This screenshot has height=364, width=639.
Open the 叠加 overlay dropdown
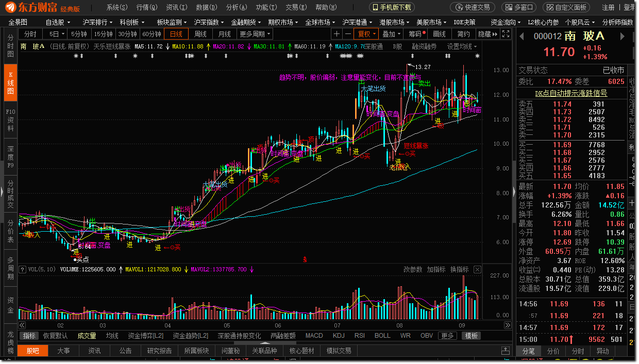point(391,34)
